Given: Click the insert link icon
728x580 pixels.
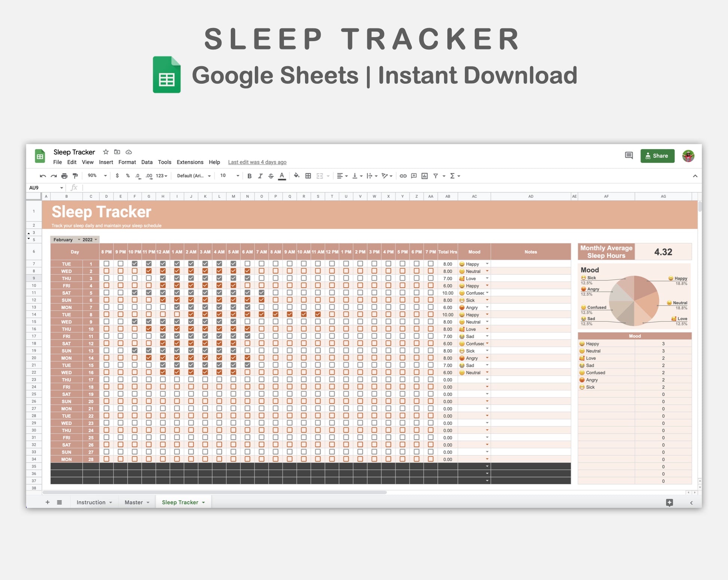Looking at the screenshot, I should (x=403, y=176).
